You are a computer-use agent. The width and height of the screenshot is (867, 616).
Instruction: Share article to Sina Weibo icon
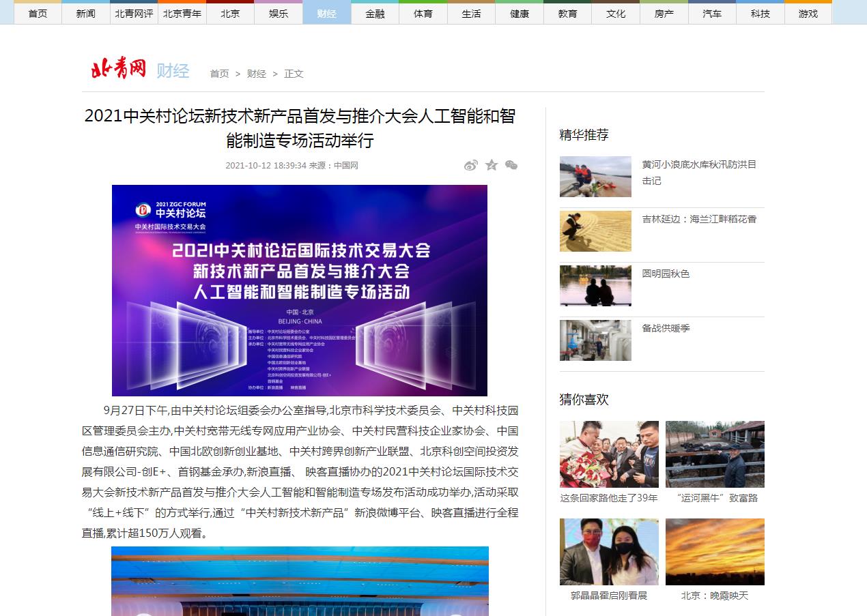coord(471,165)
